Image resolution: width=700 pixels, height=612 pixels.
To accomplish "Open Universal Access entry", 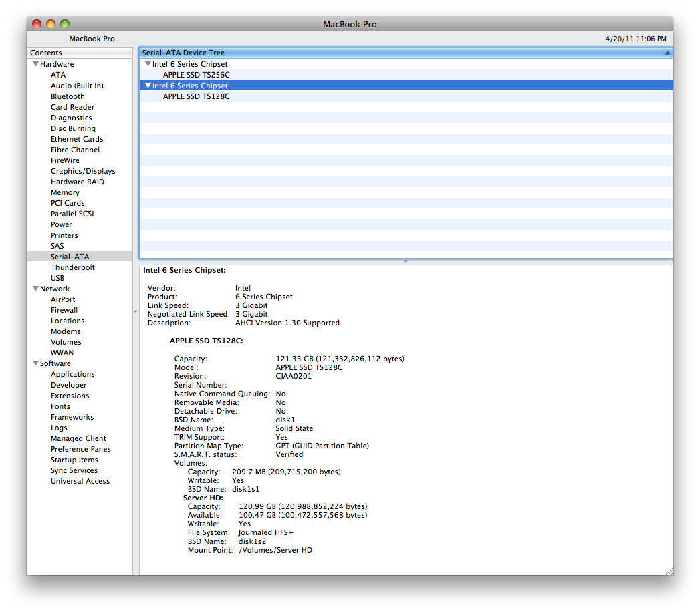I will click(80, 481).
